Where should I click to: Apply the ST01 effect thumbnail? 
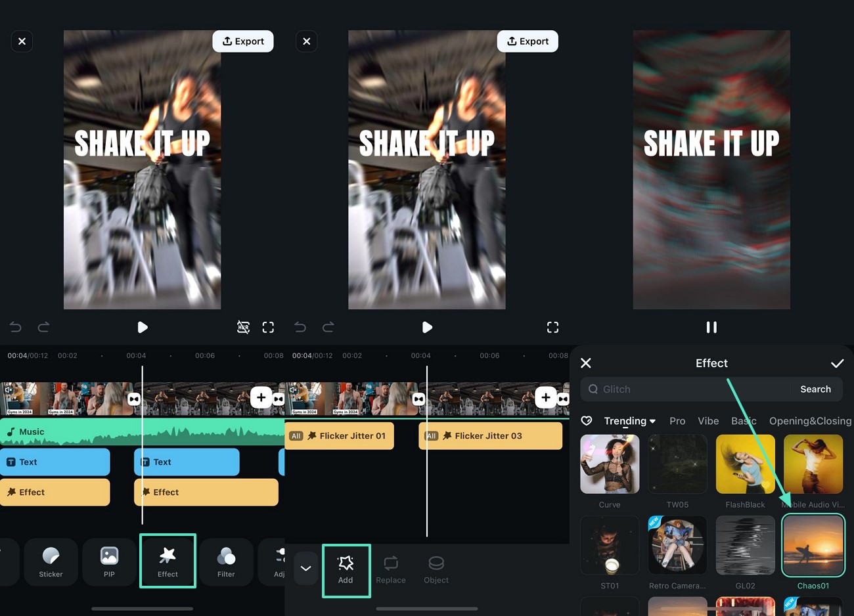pyautogui.click(x=610, y=545)
